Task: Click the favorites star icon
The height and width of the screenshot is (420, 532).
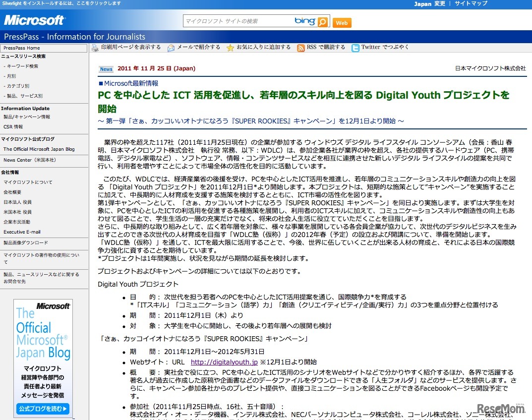Action: [230, 48]
